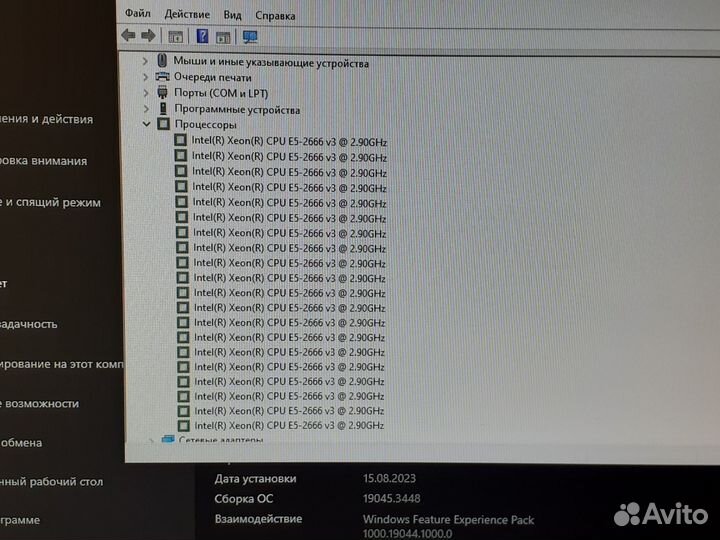720x540 pixels.
Task: Click the blue Help question mark icon
Action: [202, 36]
